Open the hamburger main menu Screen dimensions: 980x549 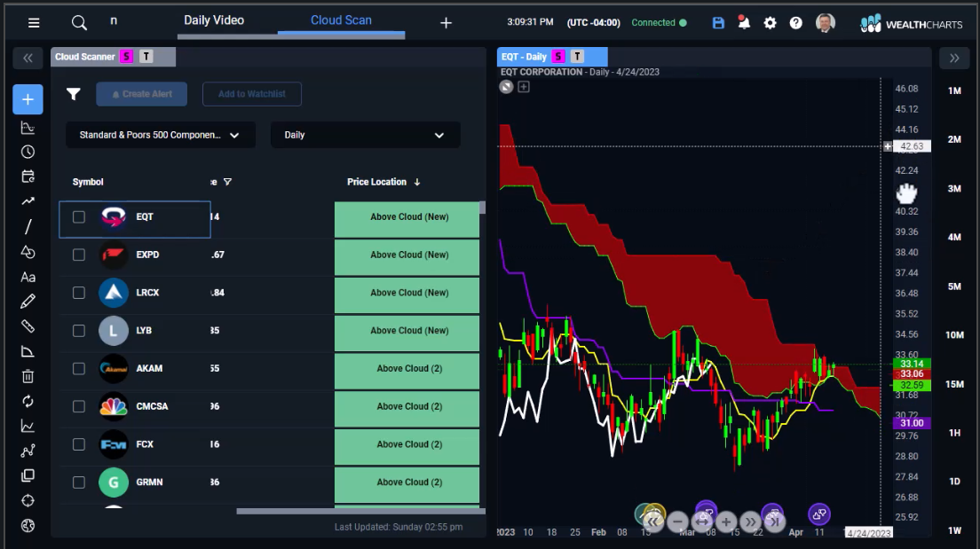pyautogui.click(x=34, y=23)
